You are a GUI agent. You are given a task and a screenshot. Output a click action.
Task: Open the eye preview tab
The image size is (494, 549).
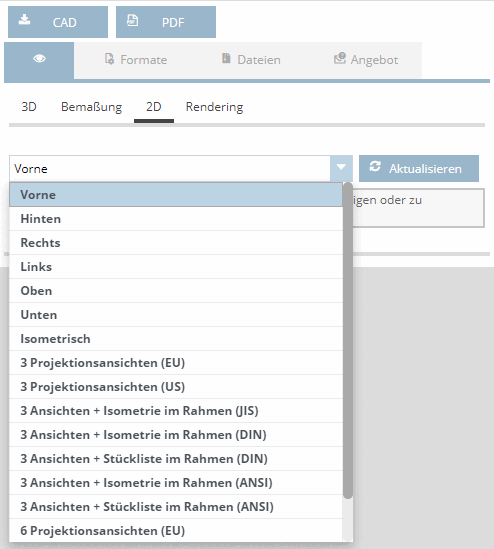39,60
